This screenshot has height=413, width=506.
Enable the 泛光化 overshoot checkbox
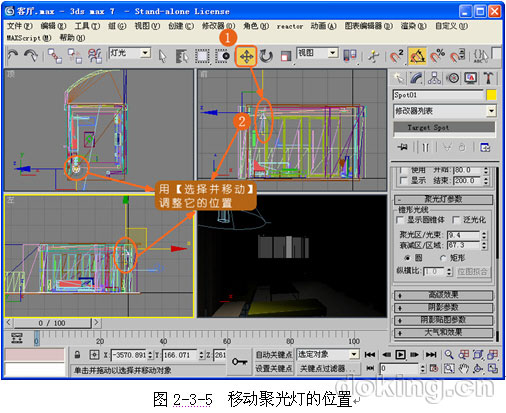(x=456, y=220)
